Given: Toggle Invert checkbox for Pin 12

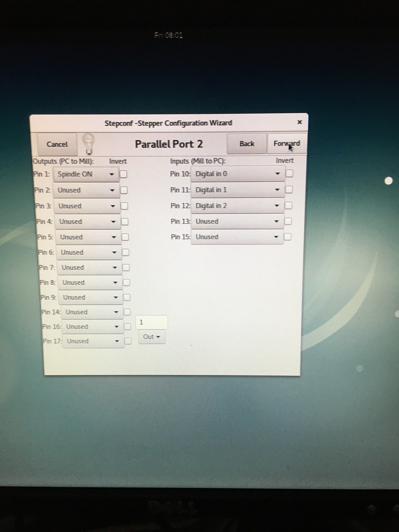Looking at the screenshot, I should (x=288, y=206).
